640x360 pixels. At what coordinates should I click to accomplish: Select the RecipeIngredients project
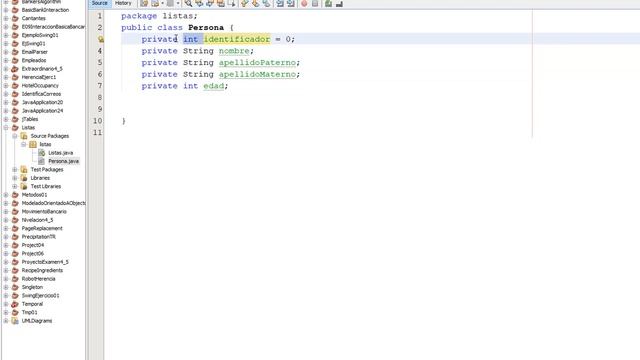[x=42, y=271]
